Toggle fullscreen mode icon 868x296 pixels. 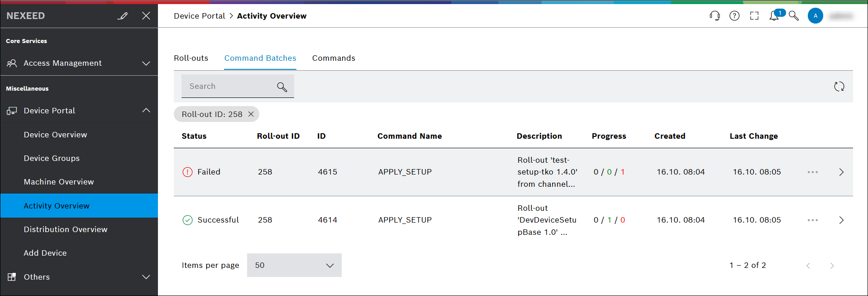coord(754,16)
